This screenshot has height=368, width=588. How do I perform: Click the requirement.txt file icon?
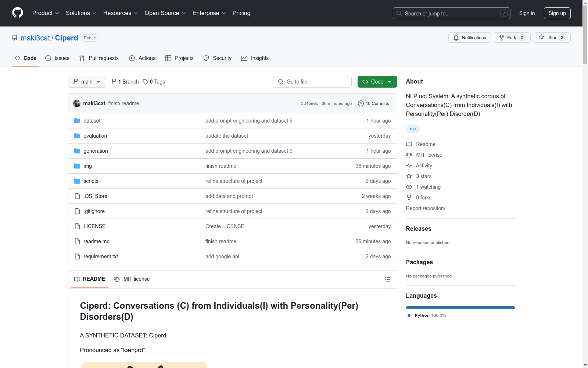click(x=77, y=256)
